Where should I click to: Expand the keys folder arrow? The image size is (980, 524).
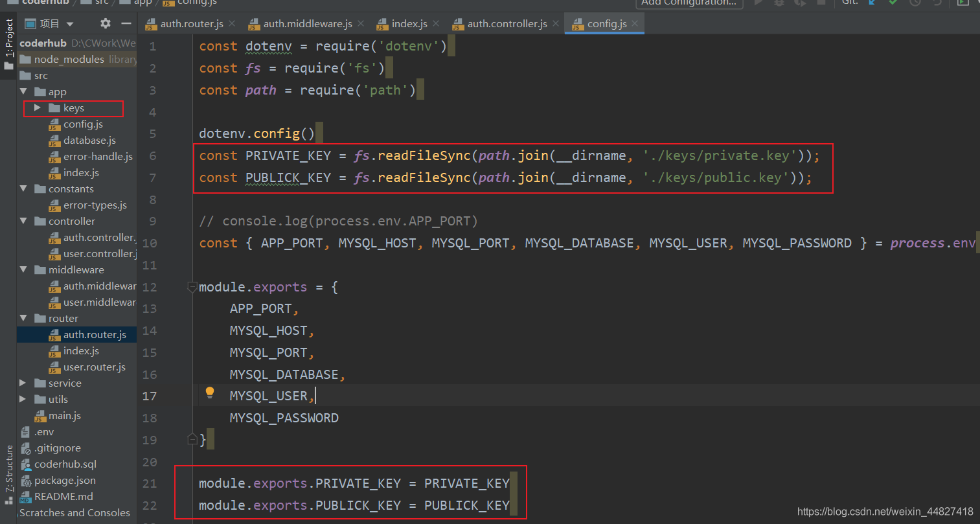click(x=37, y=108)
